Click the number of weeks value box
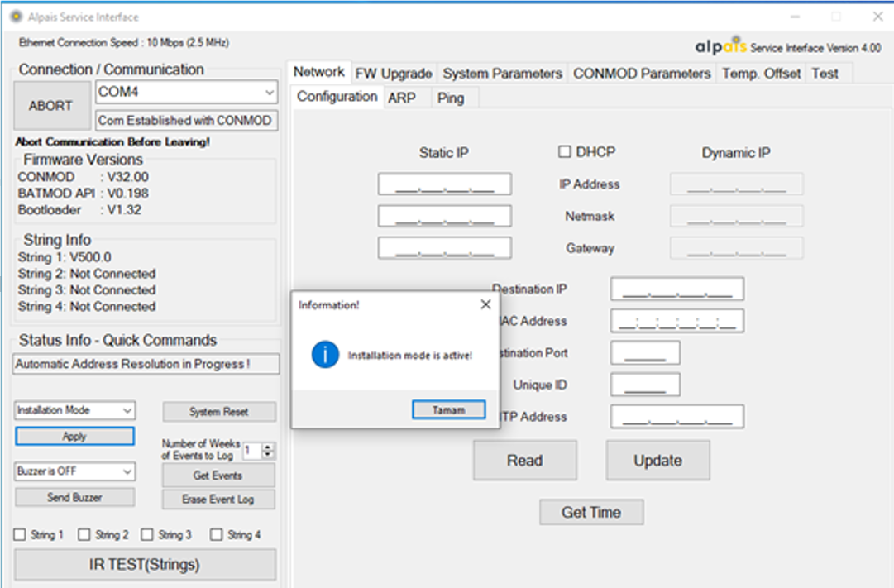Viewport: 894px width, 588px height. [252, 451]
